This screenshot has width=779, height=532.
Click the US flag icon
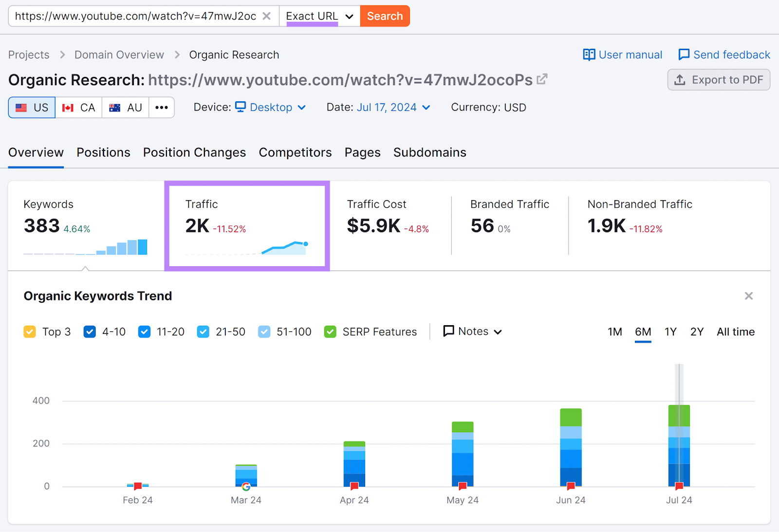click(x=21, y=108)
